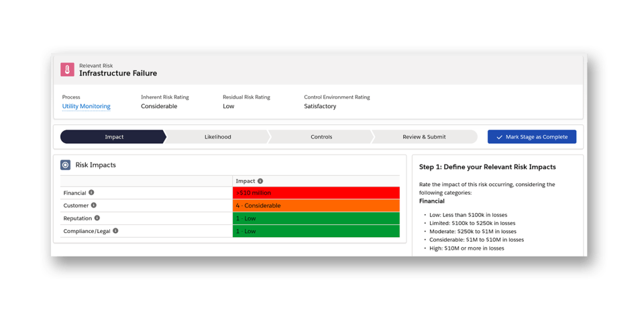The height and width of the screenshot is (319, 644).
Task: Click the Financial row label
Action: (x=74, y=193)
